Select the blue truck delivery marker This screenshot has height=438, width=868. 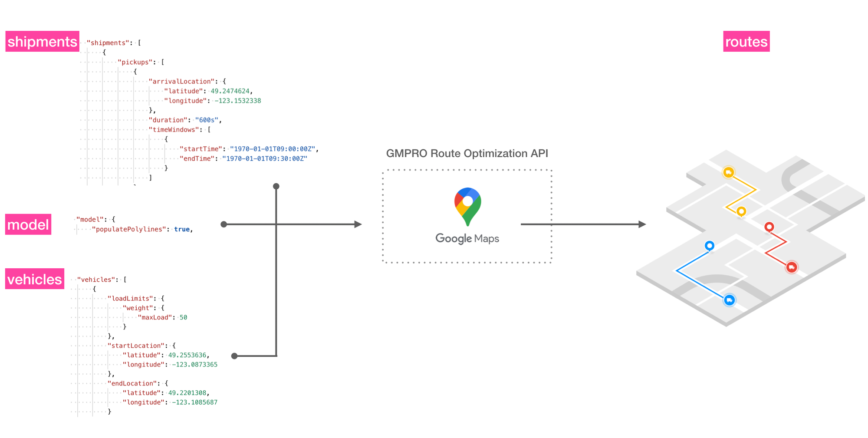click(x=729, y=300)
